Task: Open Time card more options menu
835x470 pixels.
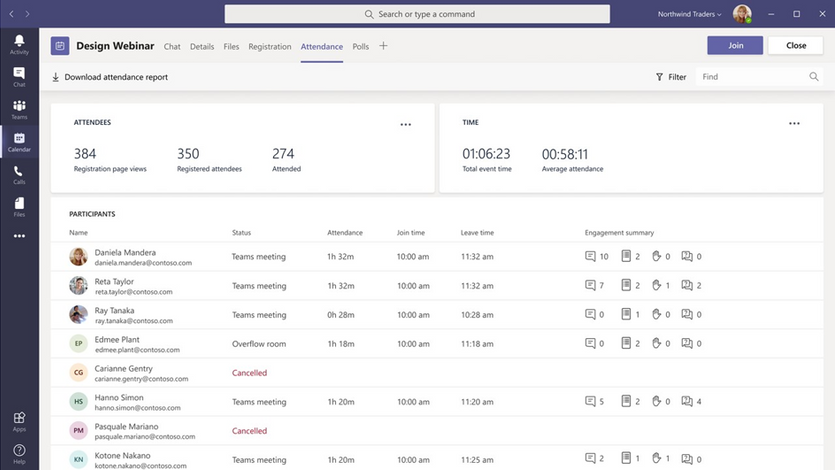Action: tap(794, 124)
